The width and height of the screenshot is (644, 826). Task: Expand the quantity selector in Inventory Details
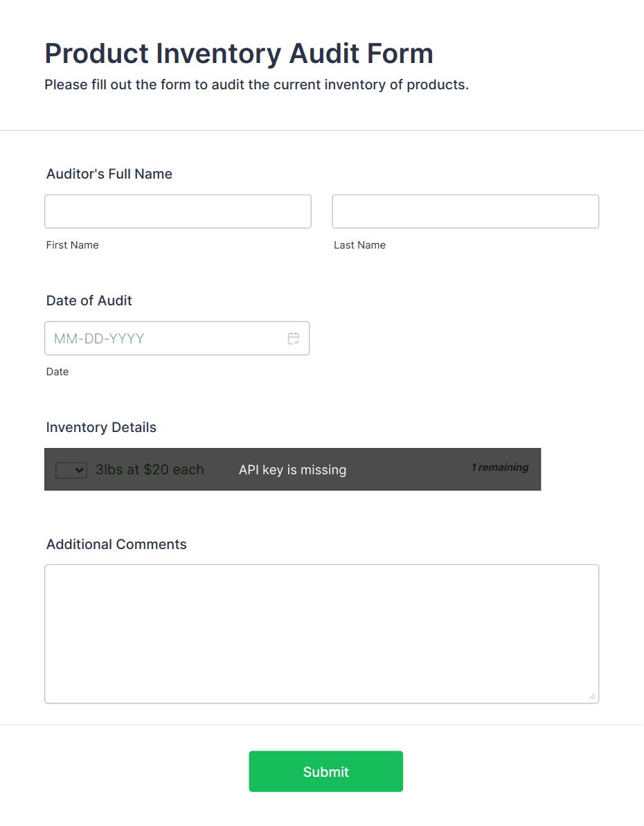71,469
